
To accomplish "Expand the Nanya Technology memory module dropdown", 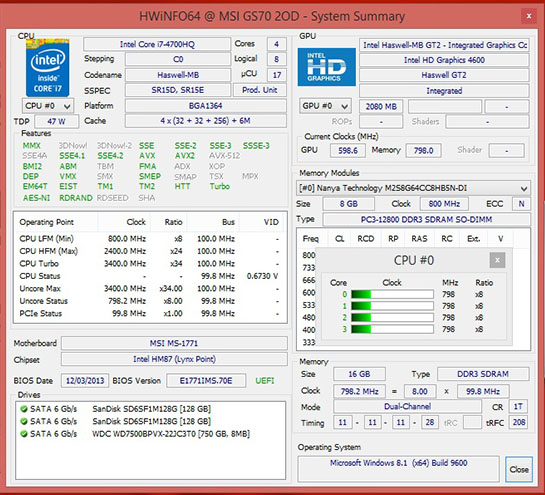I will [413, 188].
